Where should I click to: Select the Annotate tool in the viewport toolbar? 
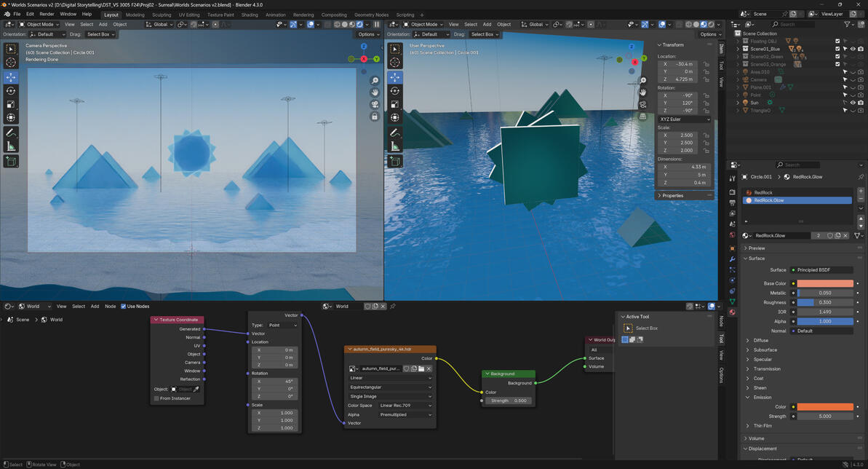10,133
